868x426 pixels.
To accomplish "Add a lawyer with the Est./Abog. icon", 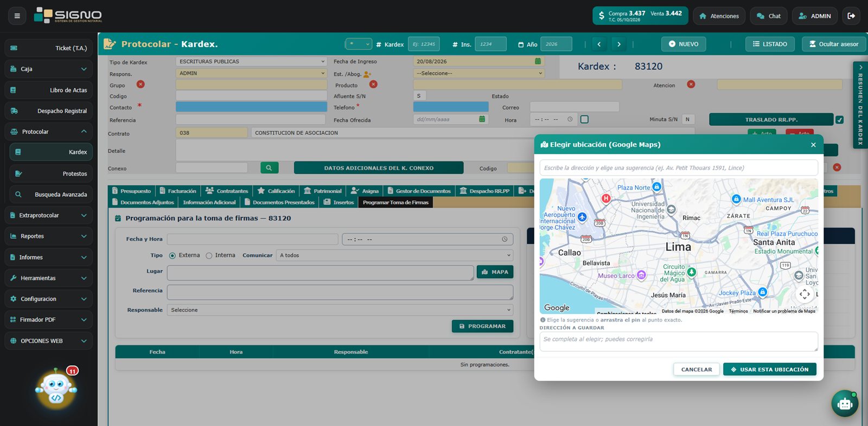I will pos(367,74).
